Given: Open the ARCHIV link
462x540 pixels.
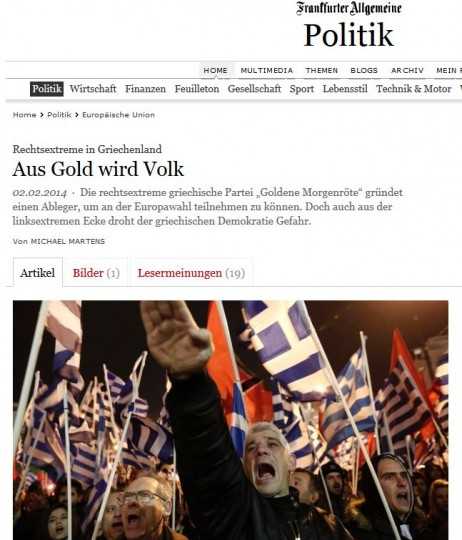Looking at the screenshot, I should (x=407, y=71).
